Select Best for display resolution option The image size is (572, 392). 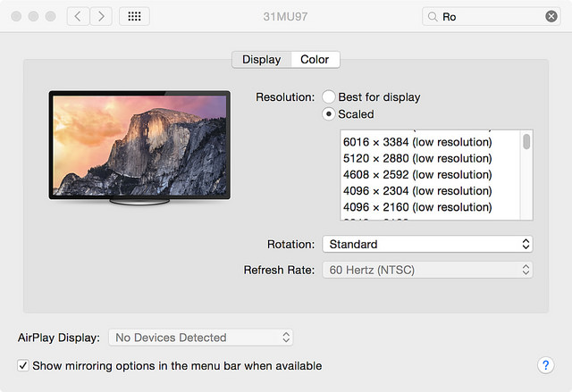click(329, 96)
